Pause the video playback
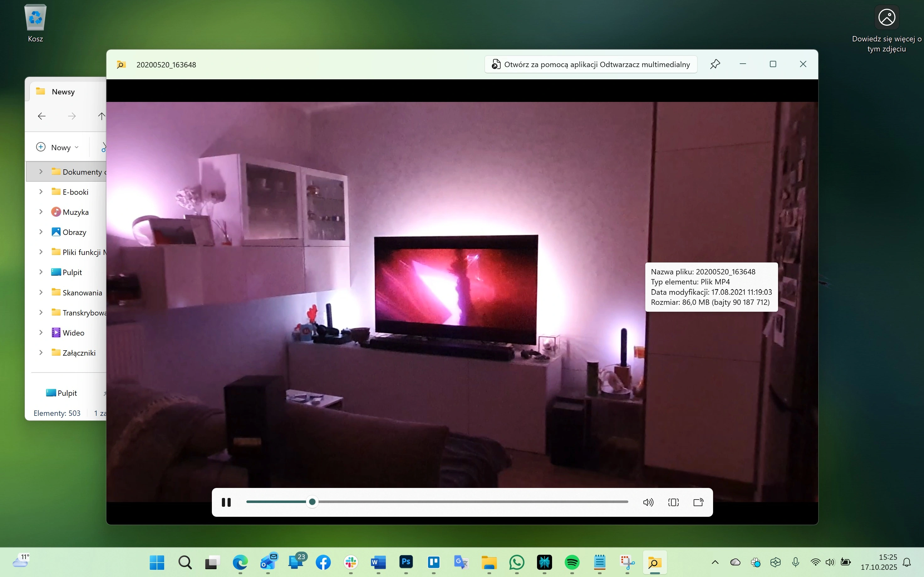This screenshot has width=924, height=577. 226,502
